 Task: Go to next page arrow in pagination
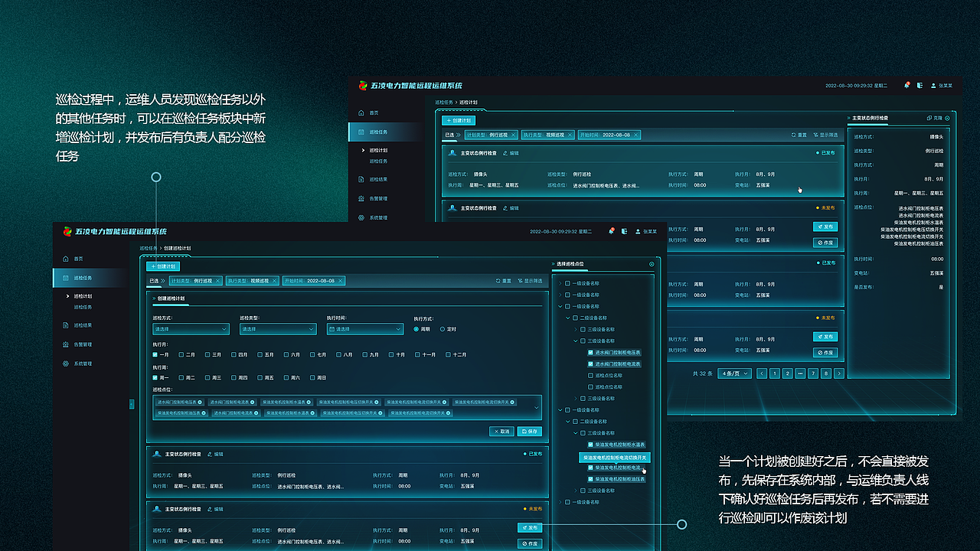[839, 373]
